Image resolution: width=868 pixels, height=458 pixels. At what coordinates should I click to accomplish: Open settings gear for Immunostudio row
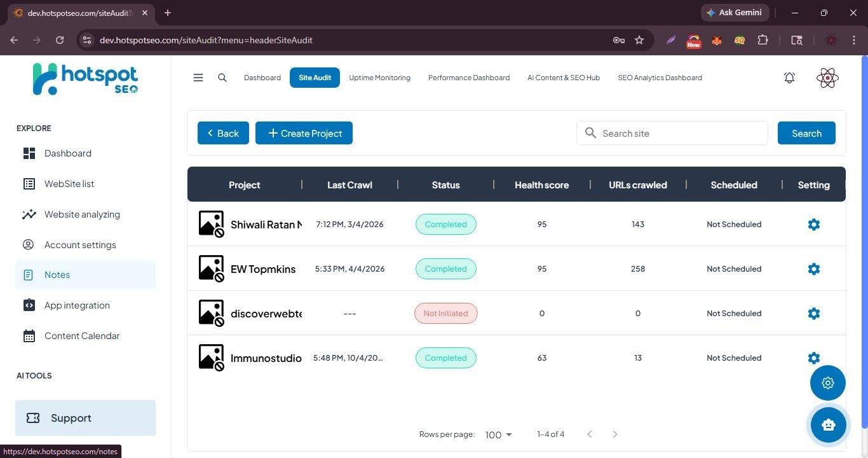[x=814, y=357]
